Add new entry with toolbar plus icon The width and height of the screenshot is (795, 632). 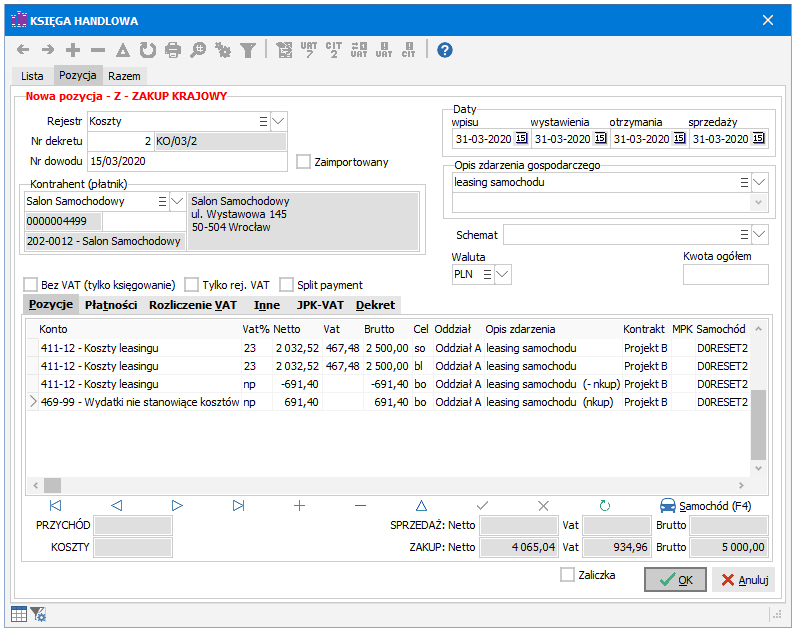coord(73,50)
